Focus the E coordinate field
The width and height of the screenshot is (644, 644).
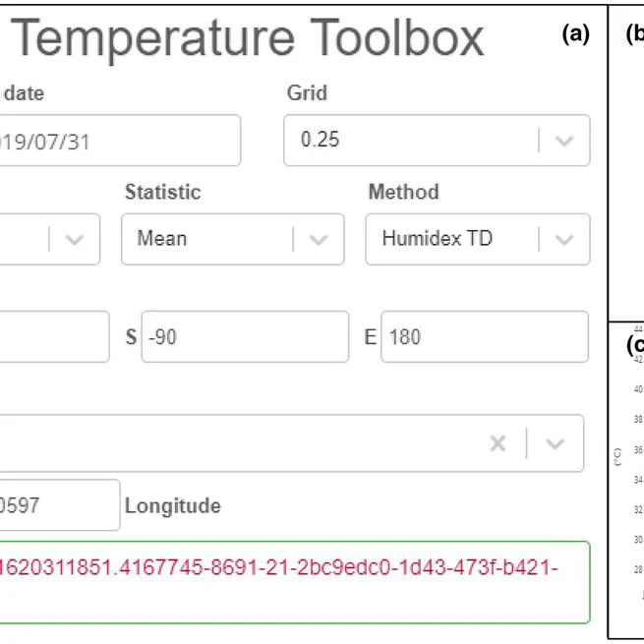click(x=484, y=337)
